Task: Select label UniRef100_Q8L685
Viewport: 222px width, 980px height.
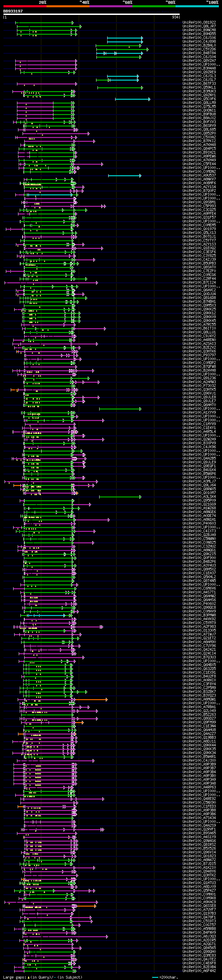Action: coord(199,129)
